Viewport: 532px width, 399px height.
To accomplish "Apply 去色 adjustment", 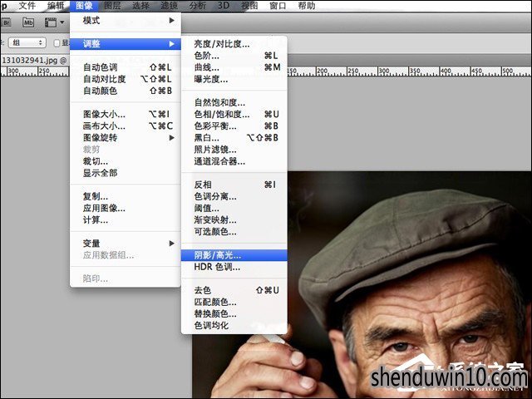I will pyautogui.click(x=234, y=290).
